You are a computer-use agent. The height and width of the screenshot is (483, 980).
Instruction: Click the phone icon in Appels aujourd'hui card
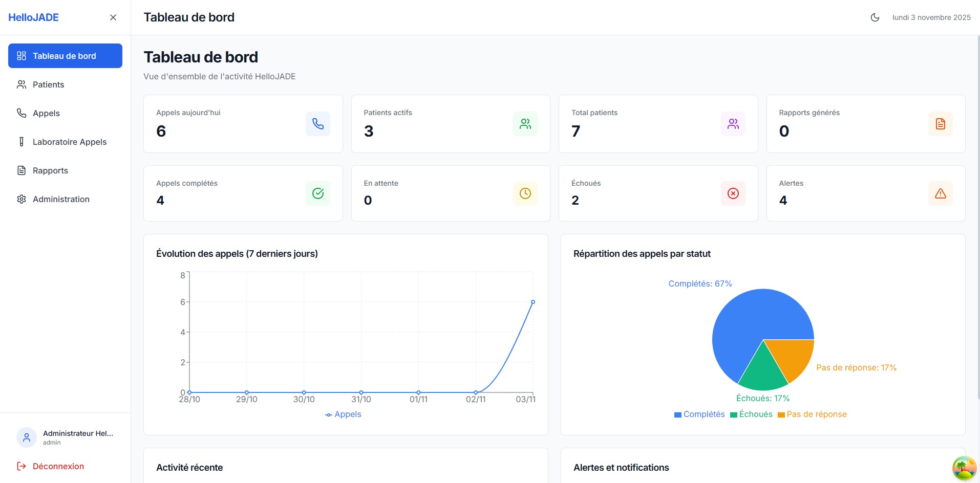[317, 124]
